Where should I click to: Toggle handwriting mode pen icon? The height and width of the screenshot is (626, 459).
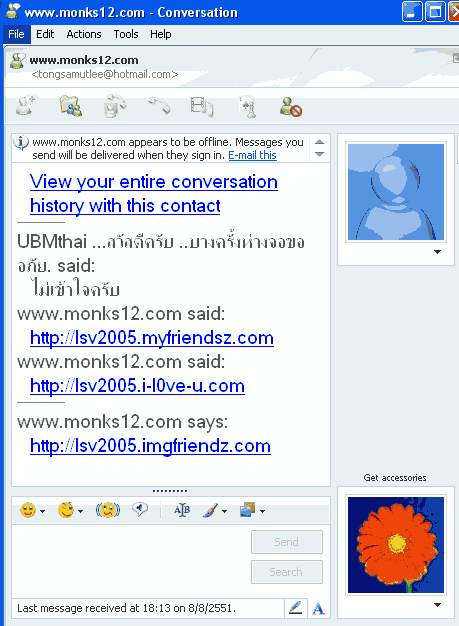click(x=295, y=608)
